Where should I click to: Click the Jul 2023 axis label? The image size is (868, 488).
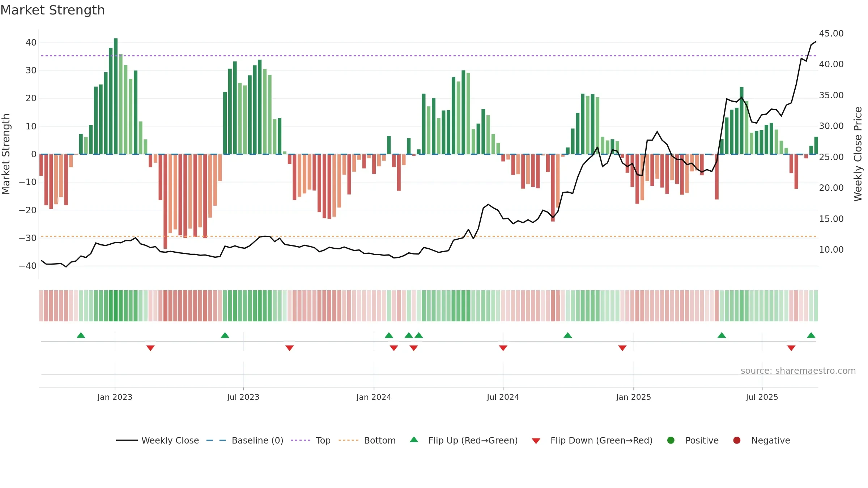(243, 397)
